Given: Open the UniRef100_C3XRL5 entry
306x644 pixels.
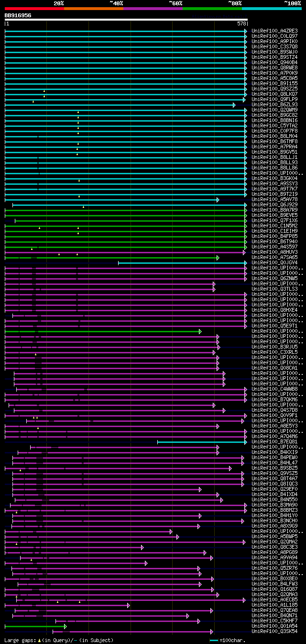Looking at the screenshot, I should coord(274,352).
